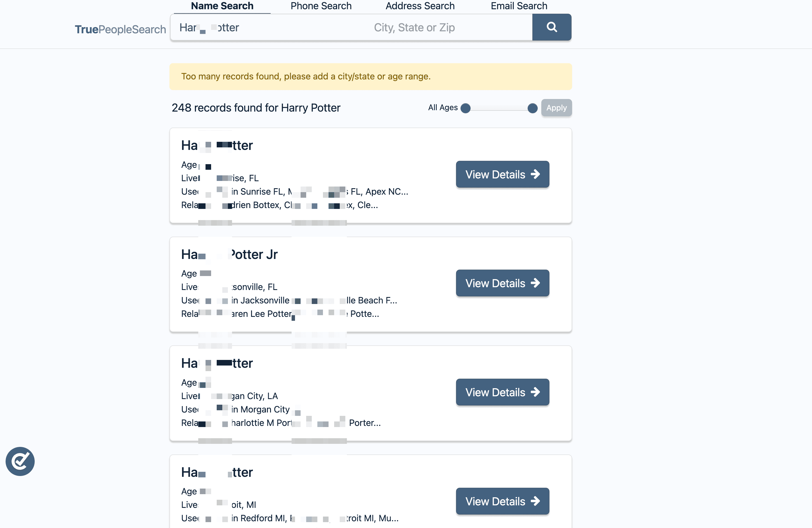
Task: Switch to the Phone Search tab
Action: point(321,6)
